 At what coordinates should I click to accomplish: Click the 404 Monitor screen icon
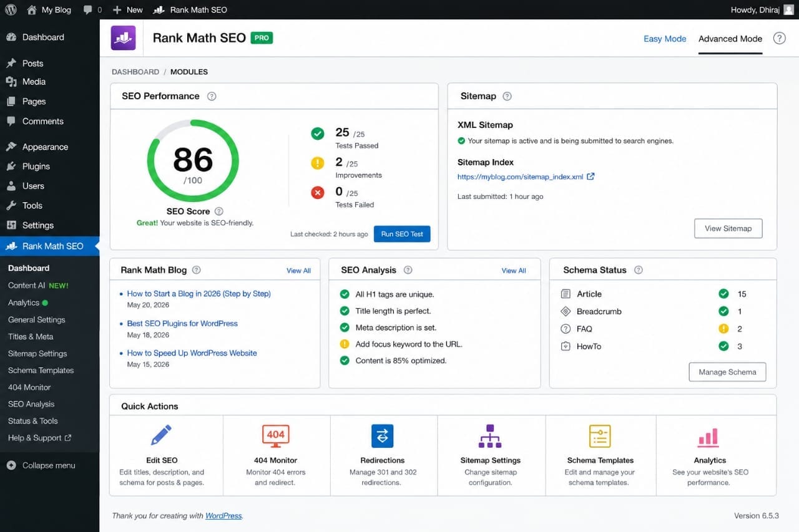[275, 436]
